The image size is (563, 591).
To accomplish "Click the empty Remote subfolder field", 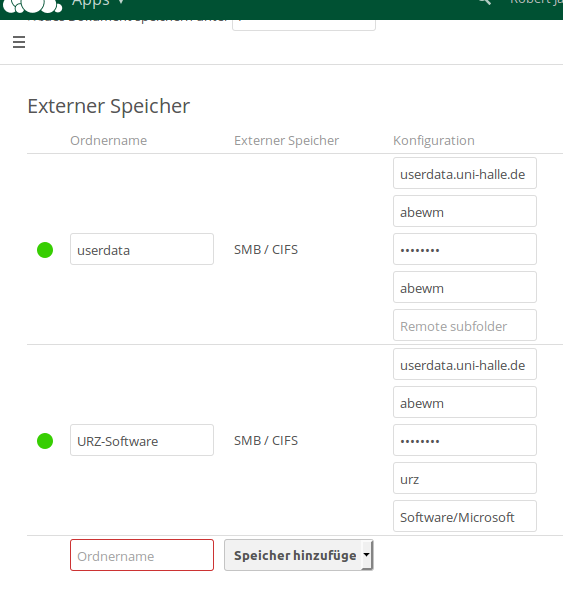I will [465, 325].
